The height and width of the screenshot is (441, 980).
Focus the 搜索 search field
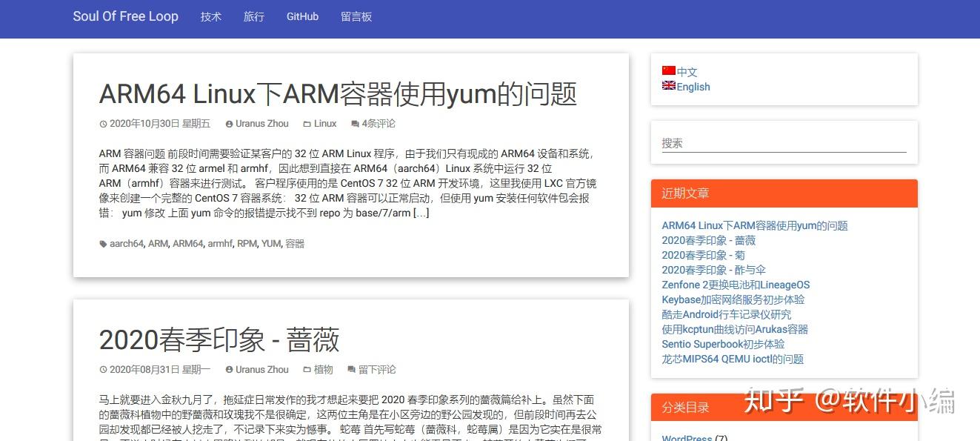coord(784,143)
